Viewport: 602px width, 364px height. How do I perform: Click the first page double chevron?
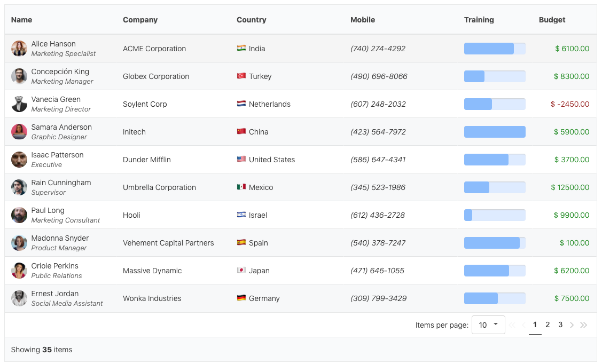point(511,324)
